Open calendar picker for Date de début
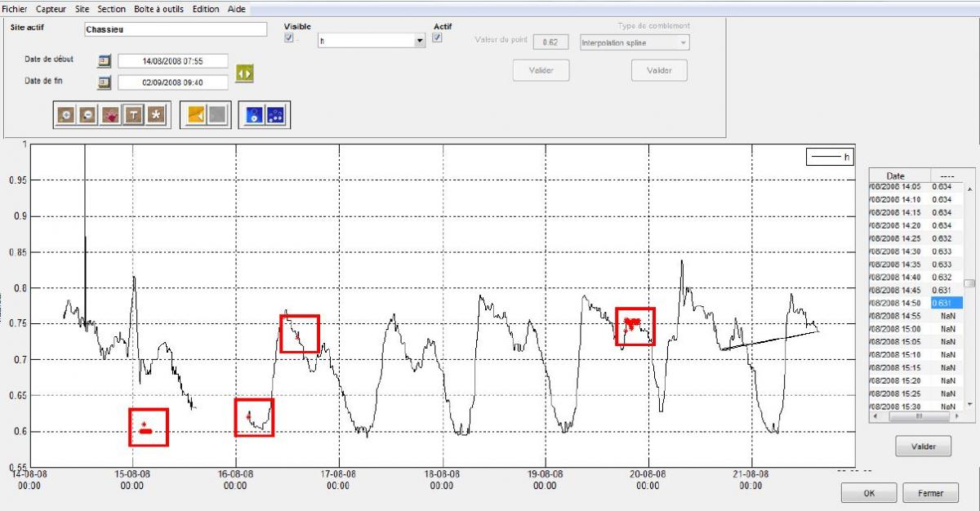980x511 pixels. tap(105, 60)
